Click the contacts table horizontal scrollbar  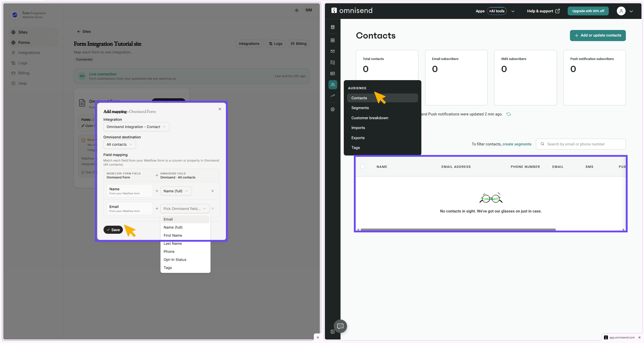[458, 230]
